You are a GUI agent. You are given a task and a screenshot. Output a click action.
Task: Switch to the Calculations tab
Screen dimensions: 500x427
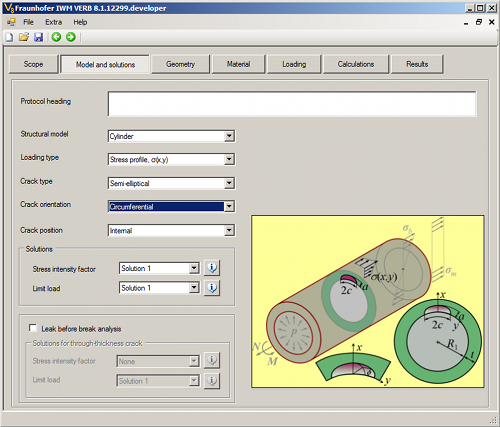pyautogui.click(x=356, y=64)
